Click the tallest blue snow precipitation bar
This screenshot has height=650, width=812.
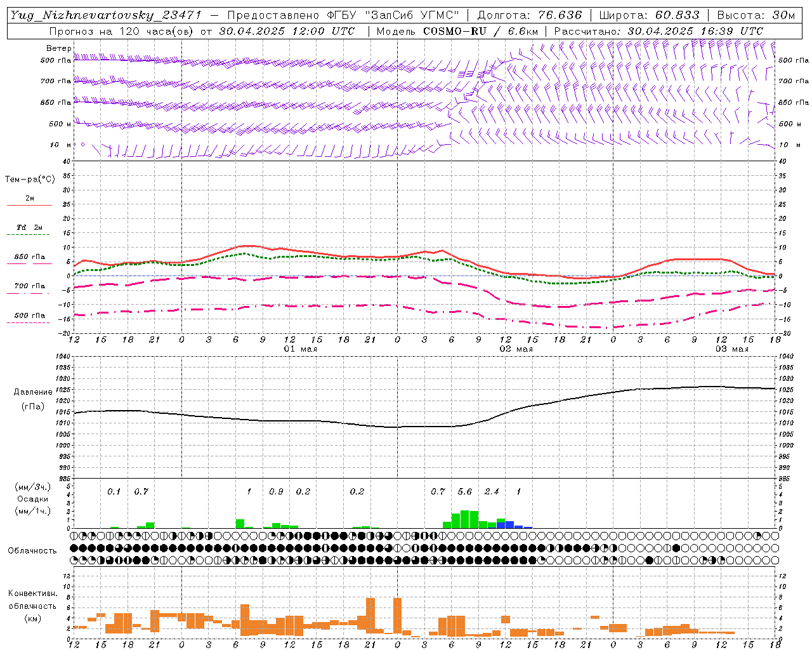509,524
